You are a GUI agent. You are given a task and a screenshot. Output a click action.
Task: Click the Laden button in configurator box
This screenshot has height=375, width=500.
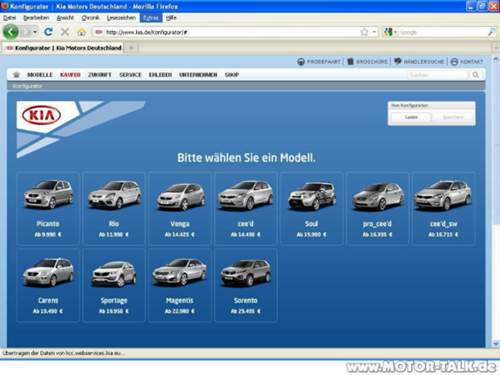[411, 117]
